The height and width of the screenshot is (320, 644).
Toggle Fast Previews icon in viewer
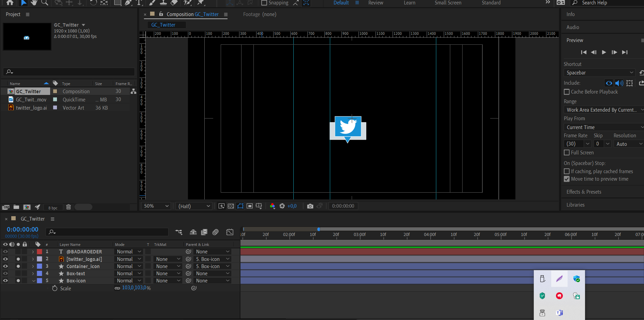pos(221,206)
